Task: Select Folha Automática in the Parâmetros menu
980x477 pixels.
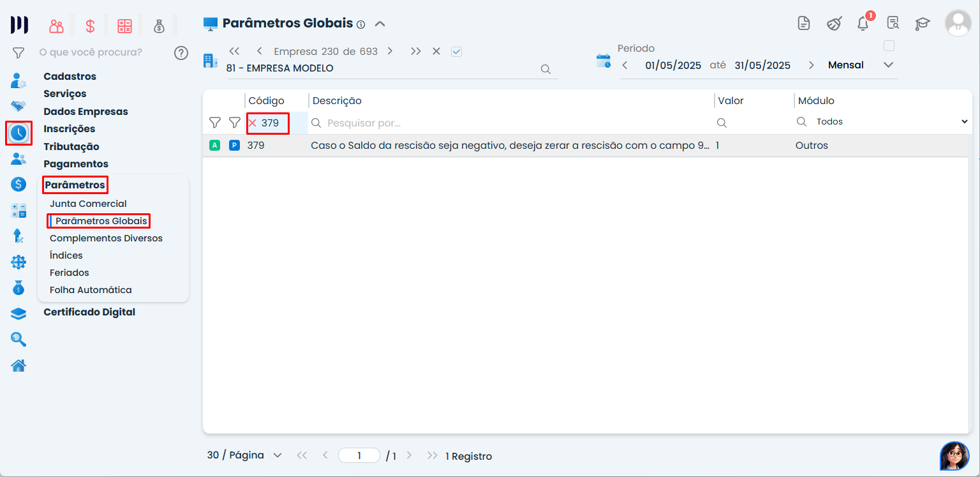Action: pos(91,290)
